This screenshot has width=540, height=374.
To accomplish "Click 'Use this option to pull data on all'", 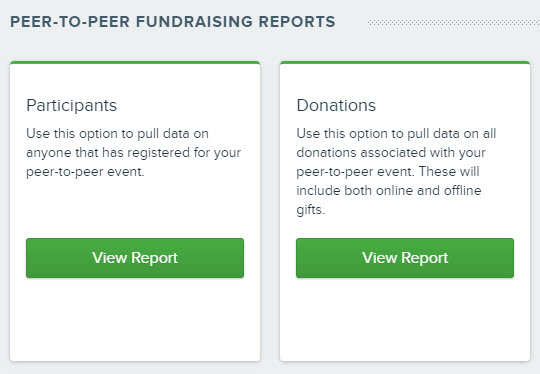I will coord(396,134).
